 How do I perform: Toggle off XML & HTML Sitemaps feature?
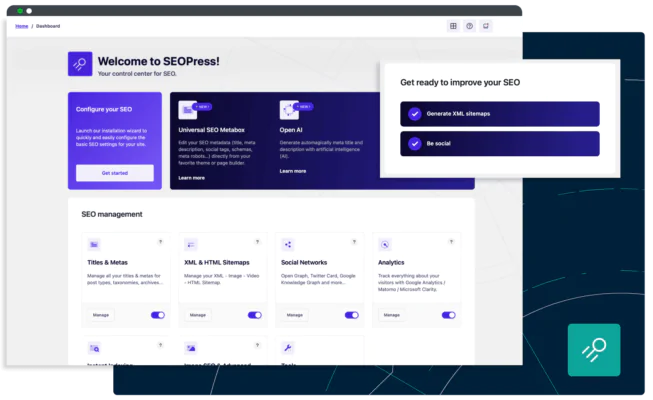point(255,315)
